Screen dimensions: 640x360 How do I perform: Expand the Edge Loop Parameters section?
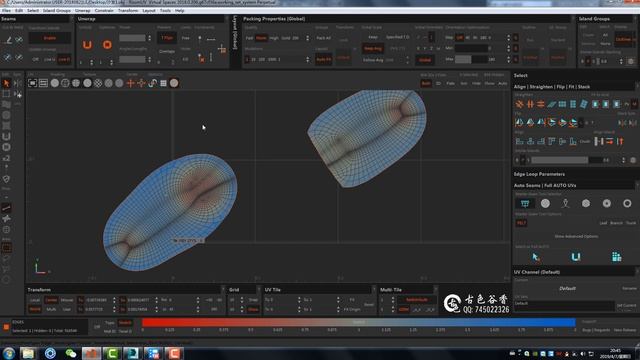[x=539, y=174]
